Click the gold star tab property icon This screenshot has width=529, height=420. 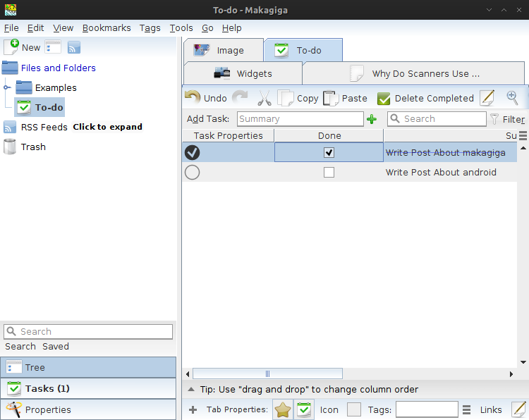click(x=283, y=409)
